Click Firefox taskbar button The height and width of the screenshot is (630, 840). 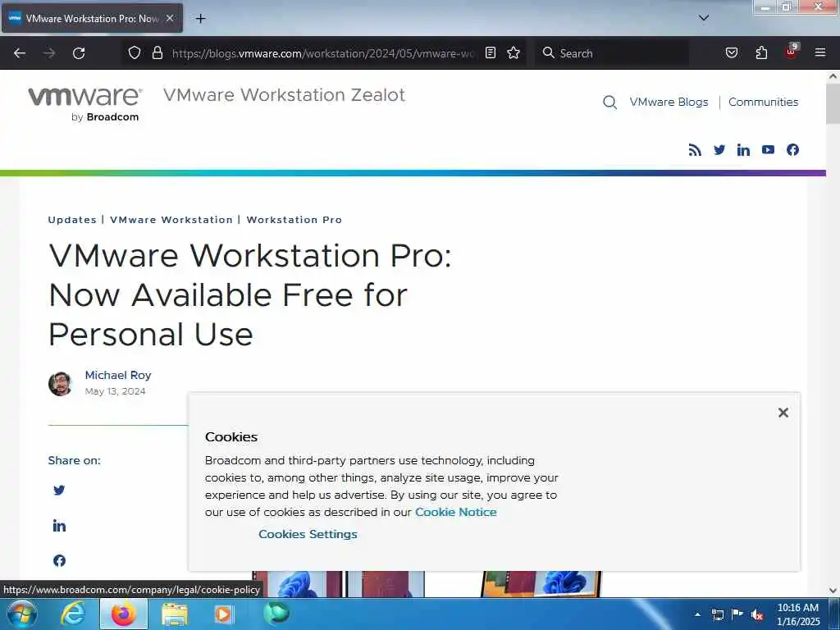[x=124, y=614]
